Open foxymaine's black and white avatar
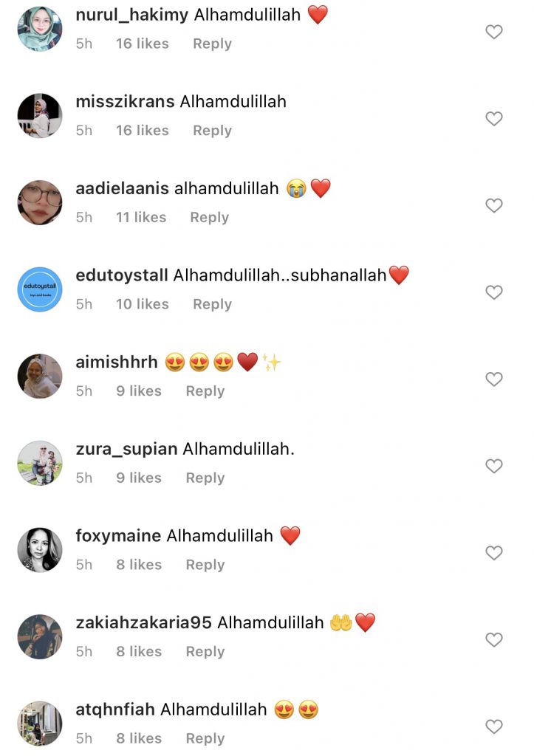This screenshot has width=534, height=756. point(40,549)
